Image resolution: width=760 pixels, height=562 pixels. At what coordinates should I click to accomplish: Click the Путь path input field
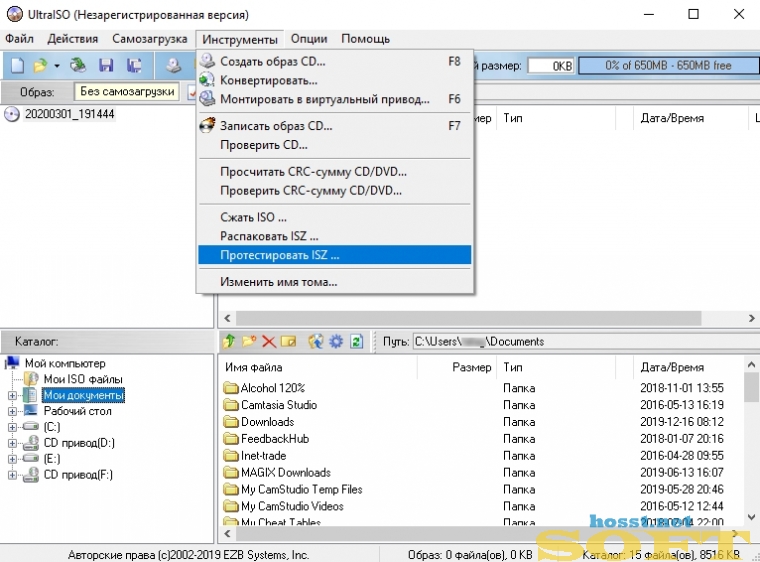(x=586, y=341)
